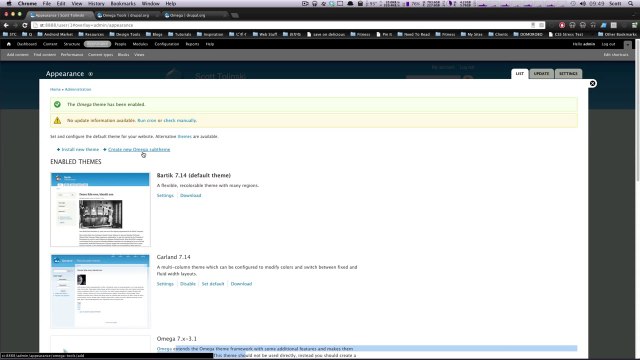Open the People admin menu item

point(120,44)
